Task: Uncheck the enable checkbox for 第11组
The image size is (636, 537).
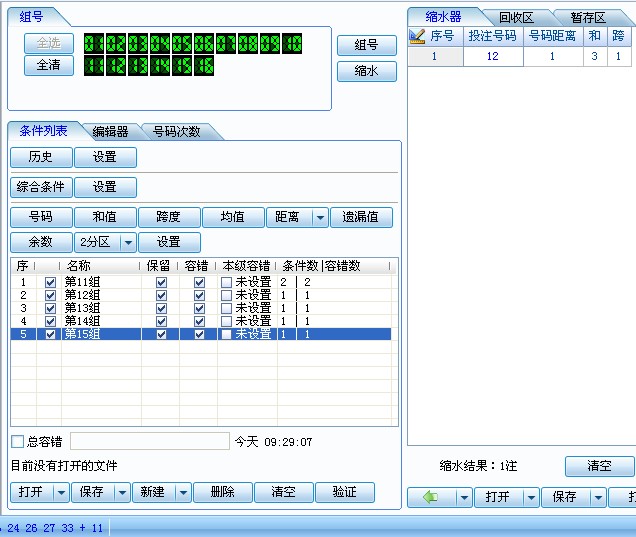Action: click(x=51, y=283)
